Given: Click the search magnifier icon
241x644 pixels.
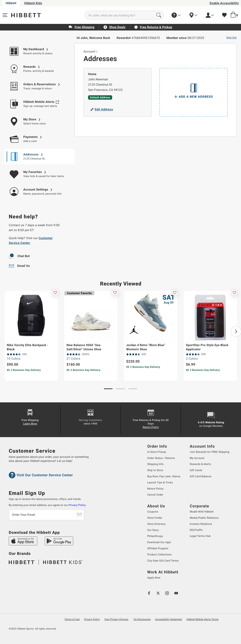Looking at the screenshot, I should tap(158, 15).
